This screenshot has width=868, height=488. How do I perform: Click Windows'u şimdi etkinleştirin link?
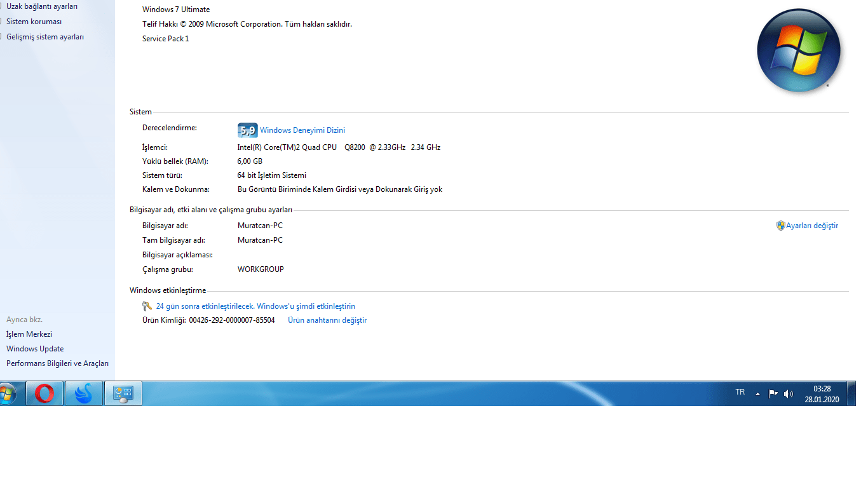[x=306, y=306]
